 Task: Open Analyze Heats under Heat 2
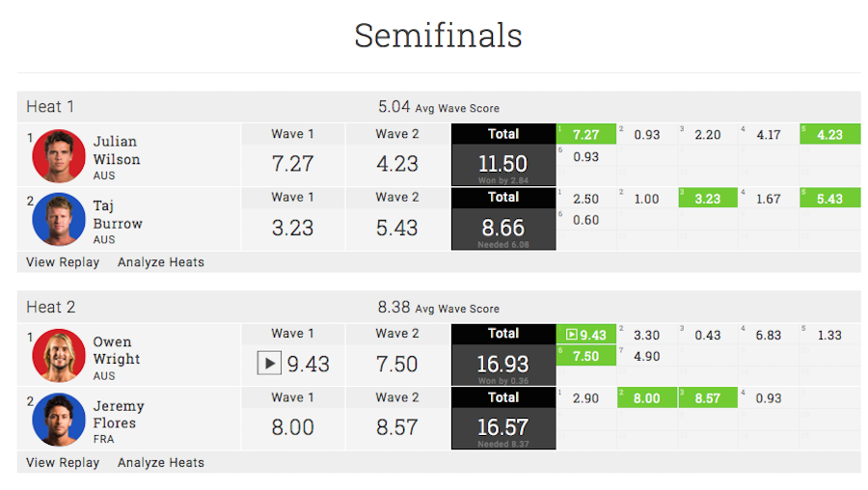(161, 463)
